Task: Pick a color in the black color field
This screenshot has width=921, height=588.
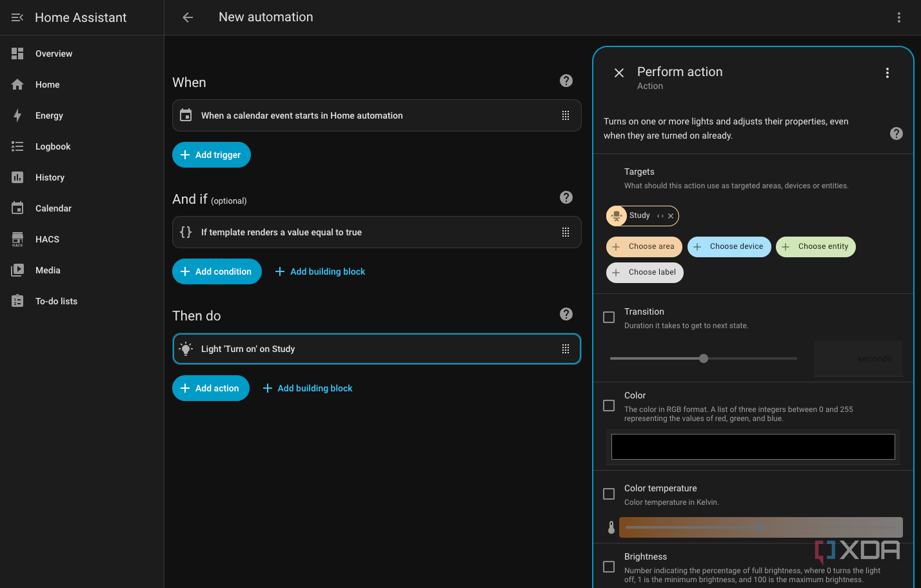Action: click(x=753, y=447)
